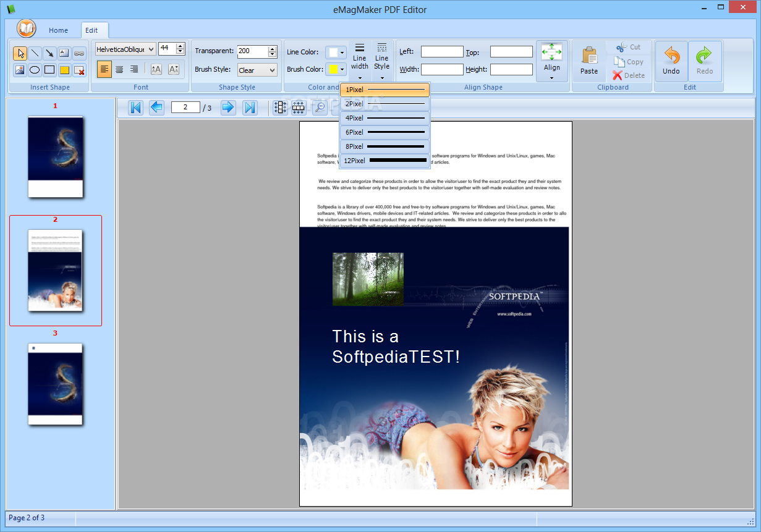Click the yellow Brush Color swatch
The image size is (761, 532).
click(333, 70)
